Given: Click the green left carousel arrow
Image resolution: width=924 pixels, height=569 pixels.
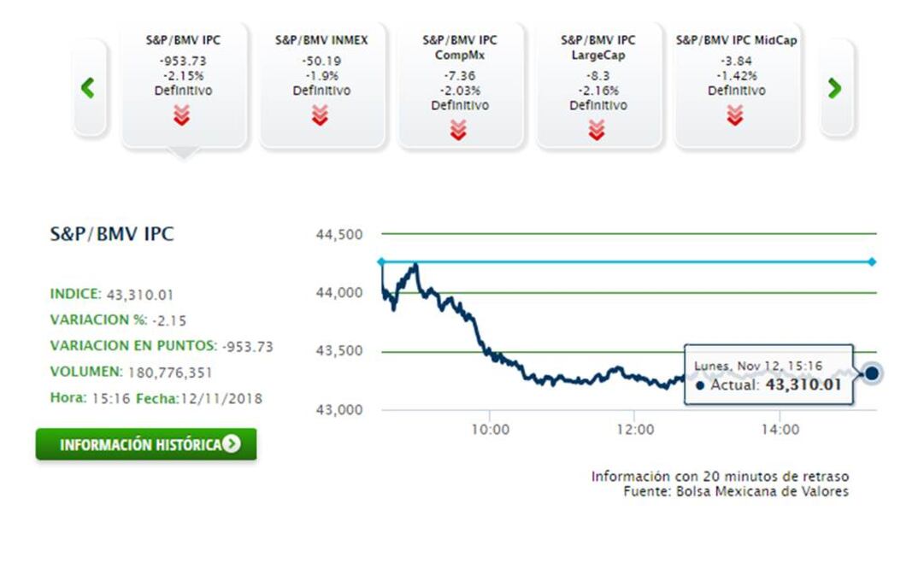Looking at the screenshot, I should click(87, 88).
